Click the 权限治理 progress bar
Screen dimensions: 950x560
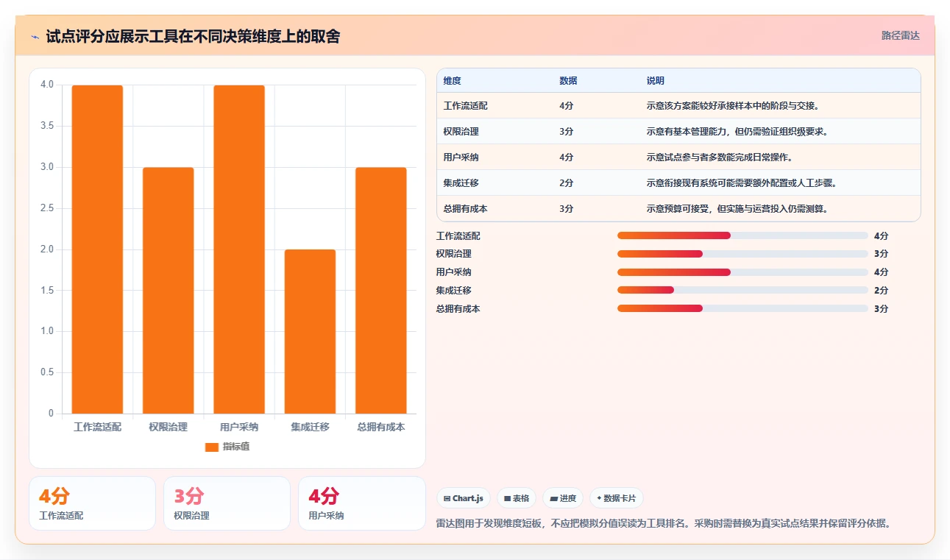point(742,254)
